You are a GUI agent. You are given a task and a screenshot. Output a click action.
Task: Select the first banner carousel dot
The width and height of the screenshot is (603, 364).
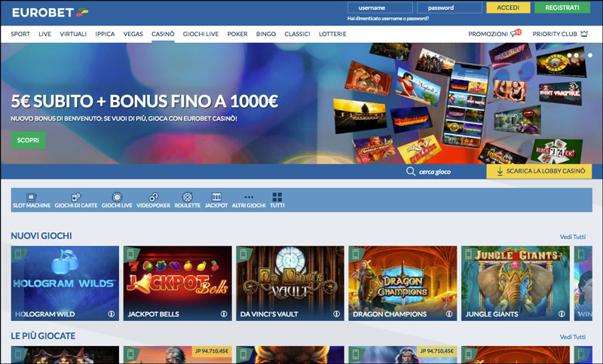tap(569, 55)
